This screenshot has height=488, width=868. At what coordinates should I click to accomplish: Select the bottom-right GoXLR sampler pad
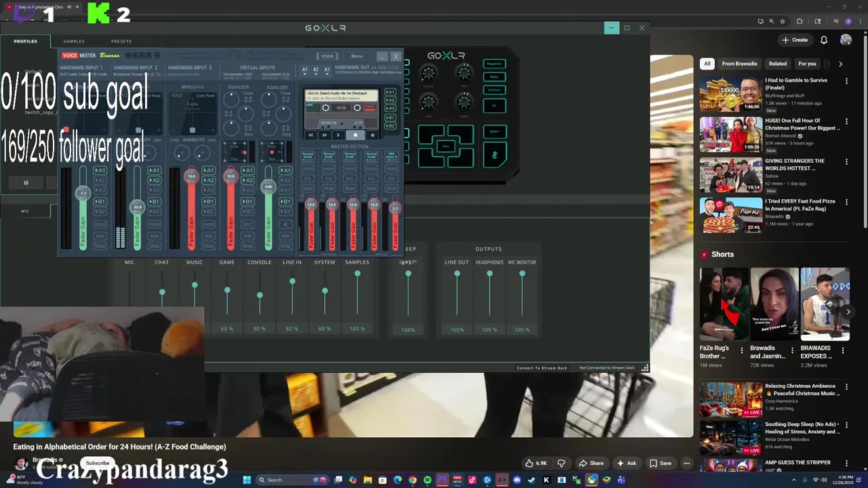[x=462, y=159]
